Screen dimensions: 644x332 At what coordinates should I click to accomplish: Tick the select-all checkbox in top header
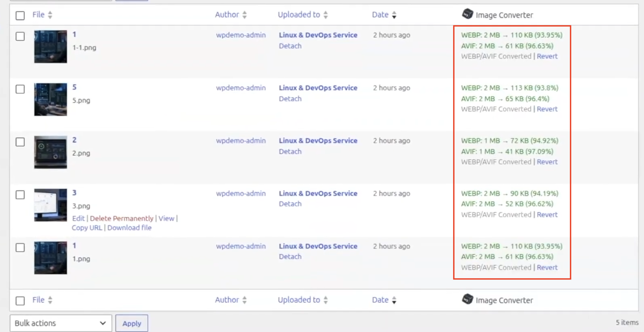pyautogui.click(x=20, y=15)
